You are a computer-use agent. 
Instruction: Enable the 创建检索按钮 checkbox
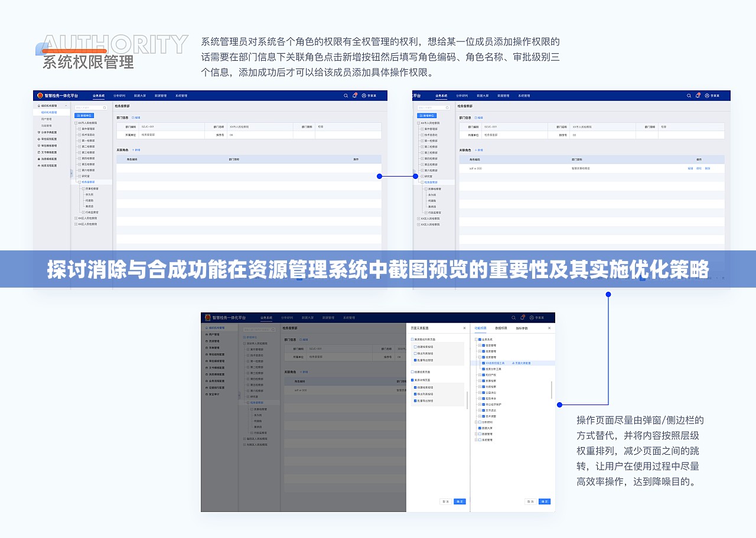415,346
